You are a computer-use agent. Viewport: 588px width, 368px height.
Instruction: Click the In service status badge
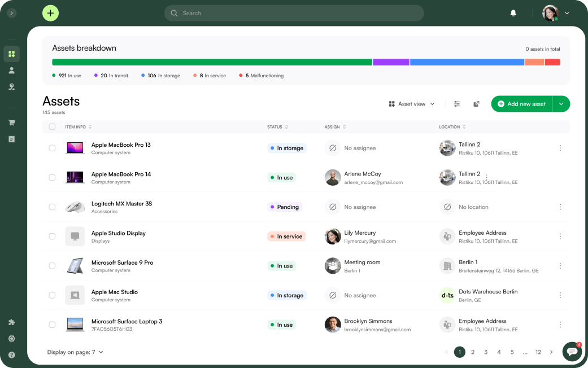point(286,236)
